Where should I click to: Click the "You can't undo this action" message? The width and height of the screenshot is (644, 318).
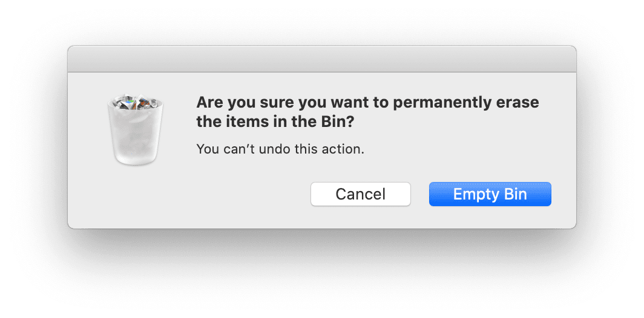coord(280,149)
